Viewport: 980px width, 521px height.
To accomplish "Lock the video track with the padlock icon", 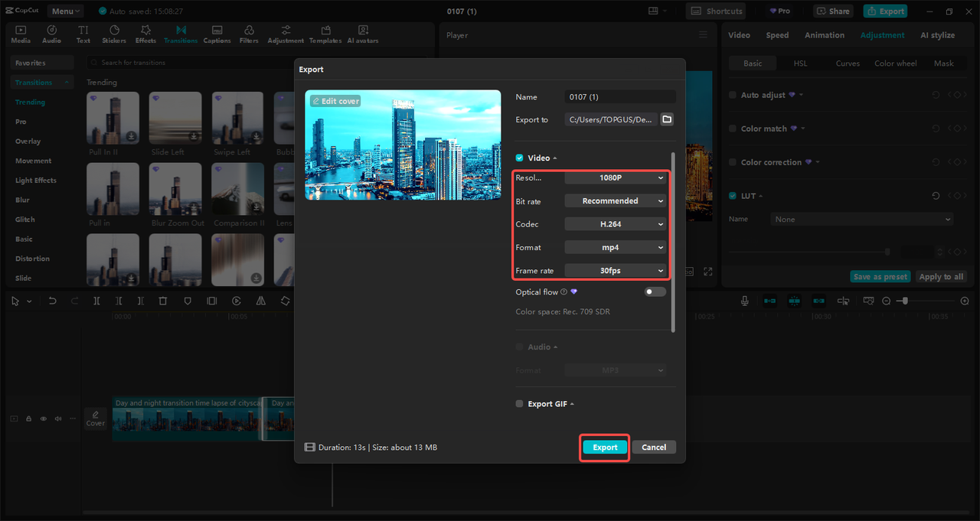I will [28, 418].
